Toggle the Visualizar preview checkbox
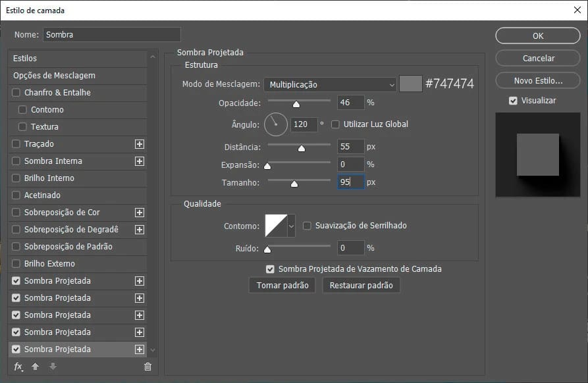Screen dimensions: 588x383 tap(513, 101)
